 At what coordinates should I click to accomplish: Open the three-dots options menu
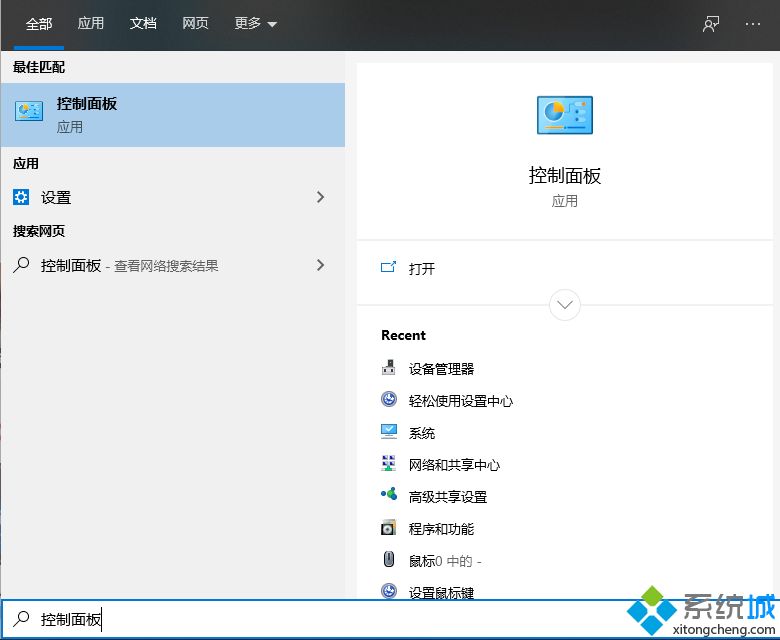pos(753,24)
